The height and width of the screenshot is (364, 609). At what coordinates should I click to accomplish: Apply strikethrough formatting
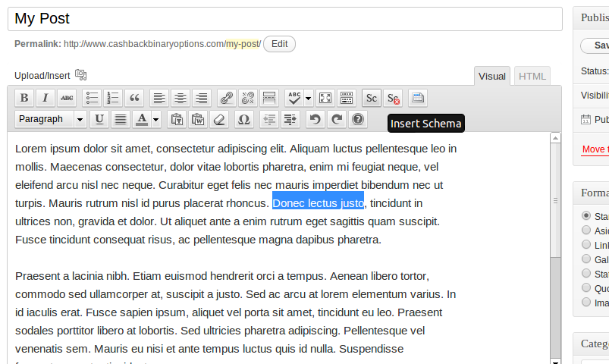click(x=67, y=98)
